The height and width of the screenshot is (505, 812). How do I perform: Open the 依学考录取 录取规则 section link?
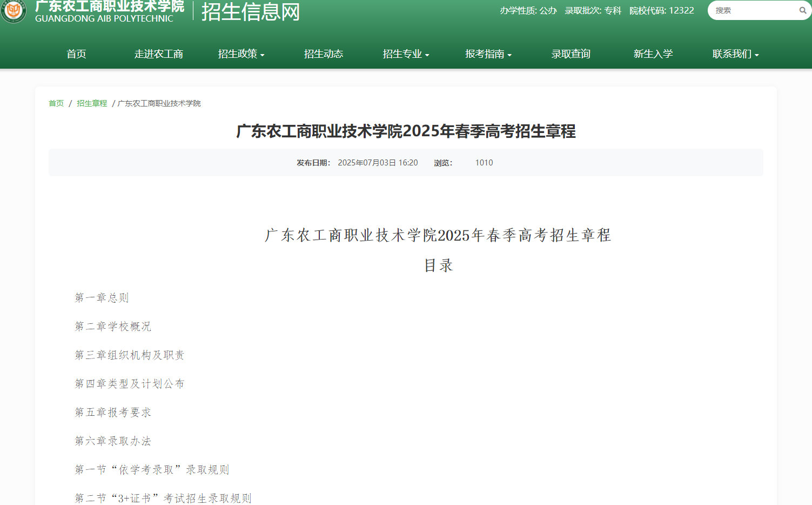tap(152, 469)
